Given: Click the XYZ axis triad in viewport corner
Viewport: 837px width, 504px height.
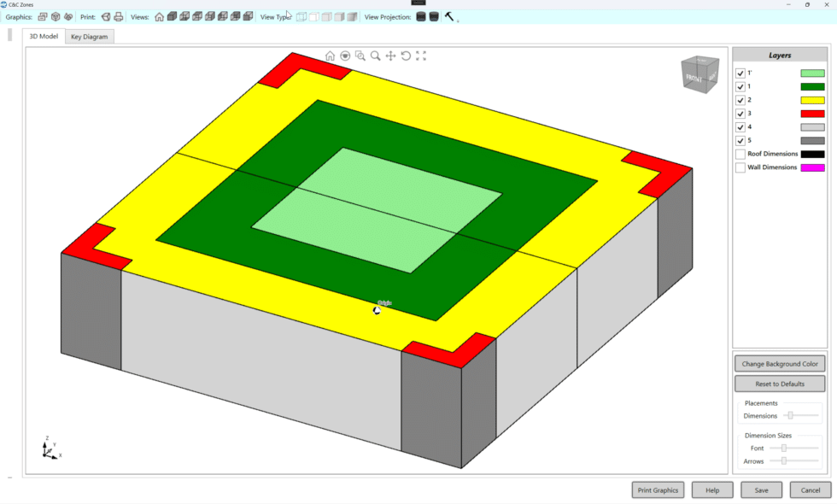Looking at the screenshot, I should pos(50,448).
